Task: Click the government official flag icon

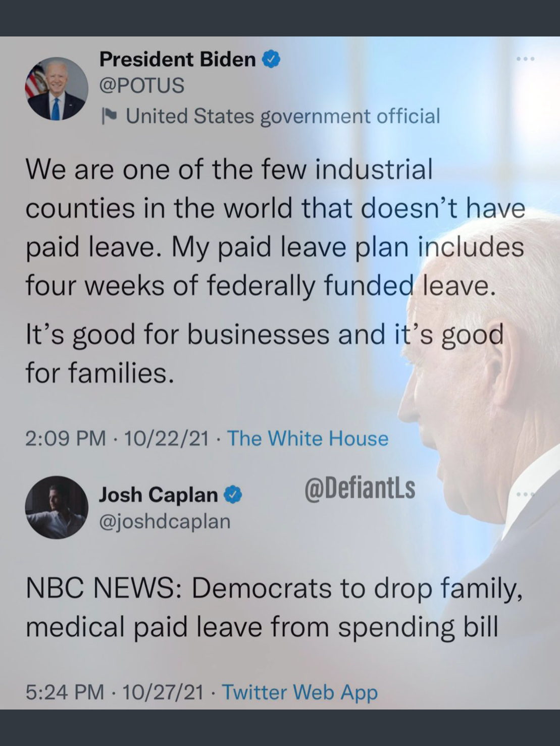Action: pyautogui.click(x=109, y=116)
